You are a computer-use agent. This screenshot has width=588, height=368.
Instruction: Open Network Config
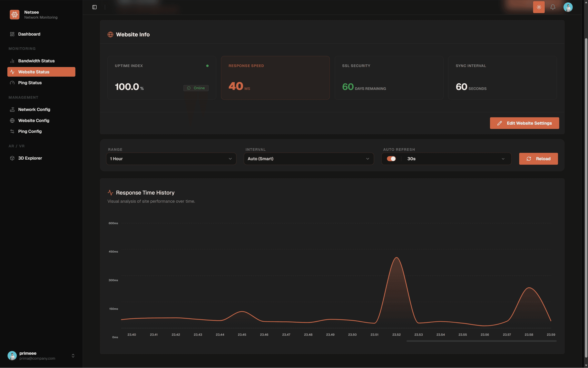click(x=41, y=110)
